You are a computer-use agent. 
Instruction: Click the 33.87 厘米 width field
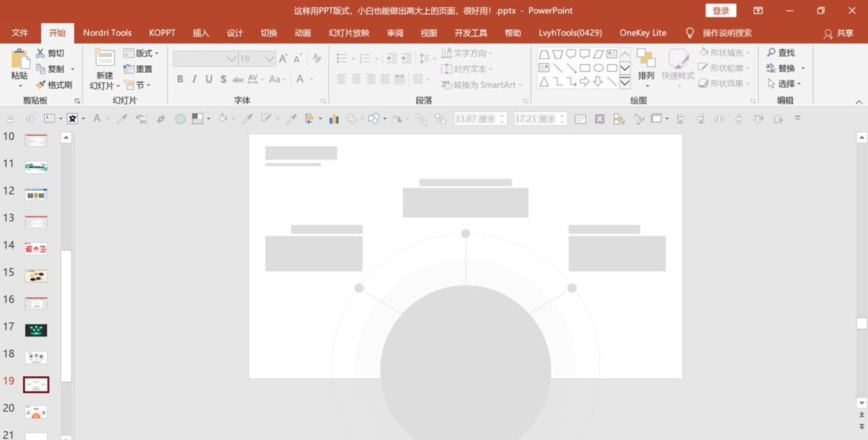click(479, 119)
